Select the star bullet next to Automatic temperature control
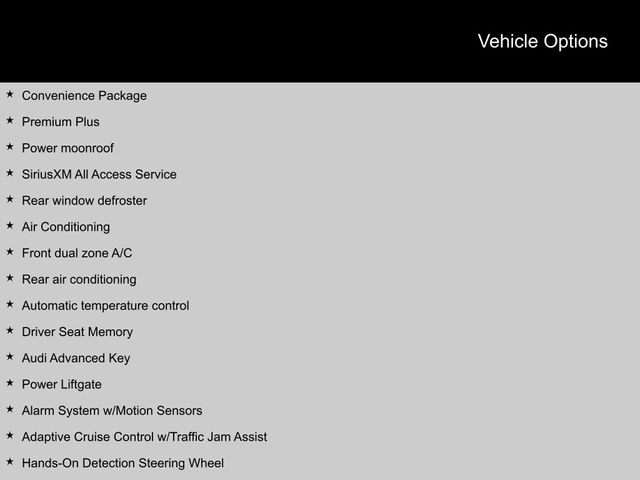This screenshot has width=640, height=480. [9, 305]
